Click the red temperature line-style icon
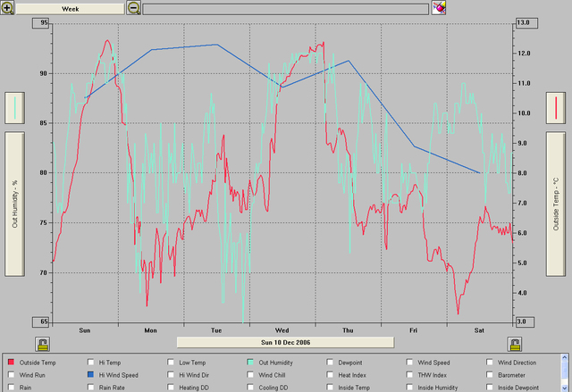This screenshot has width=572, height=392. pos(557,108)
